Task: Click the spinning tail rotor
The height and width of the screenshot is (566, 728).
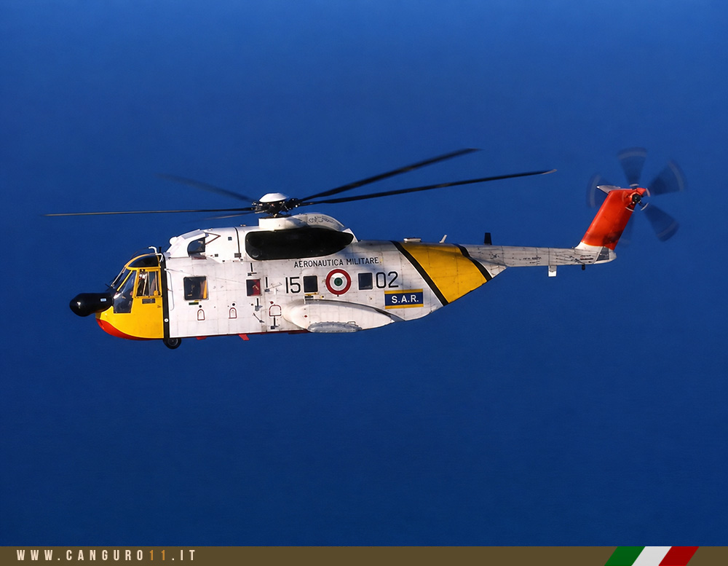Action: pos(638,196)
